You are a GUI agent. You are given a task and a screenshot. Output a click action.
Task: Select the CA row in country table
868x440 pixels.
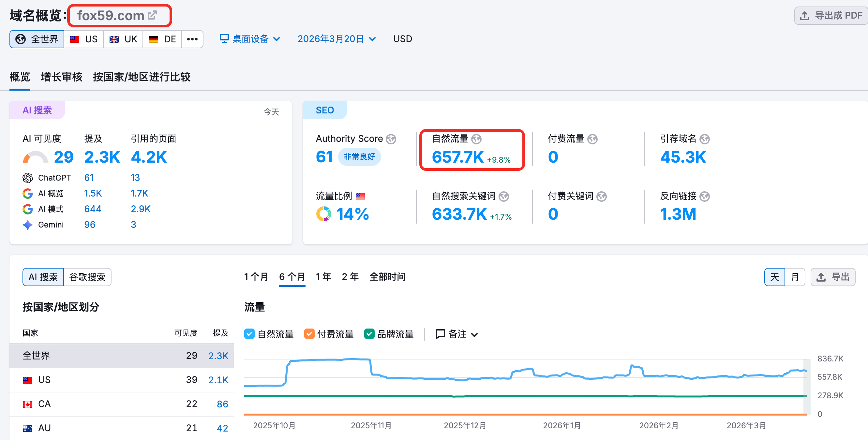[121, 403]
